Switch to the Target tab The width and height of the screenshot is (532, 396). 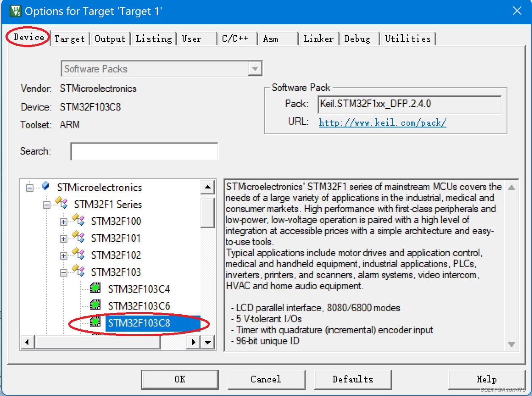pyautogui.click(x=70, y=39)
